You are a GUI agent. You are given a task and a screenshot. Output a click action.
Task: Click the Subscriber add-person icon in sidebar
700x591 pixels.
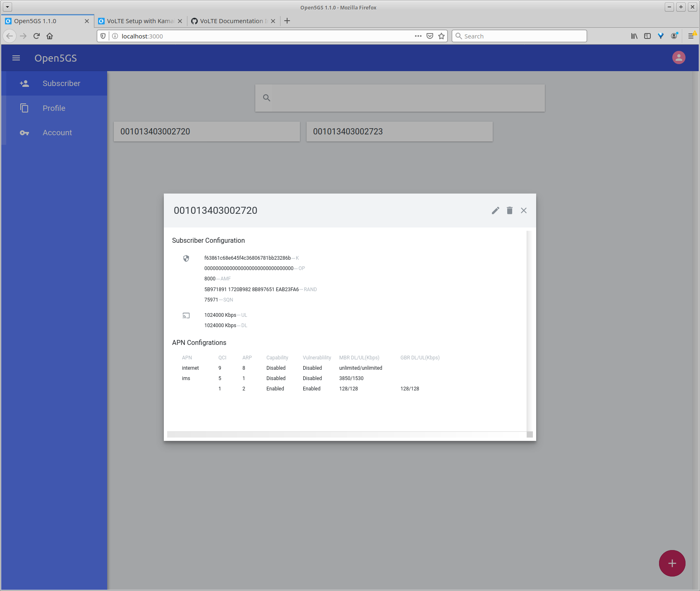[24, 84]
